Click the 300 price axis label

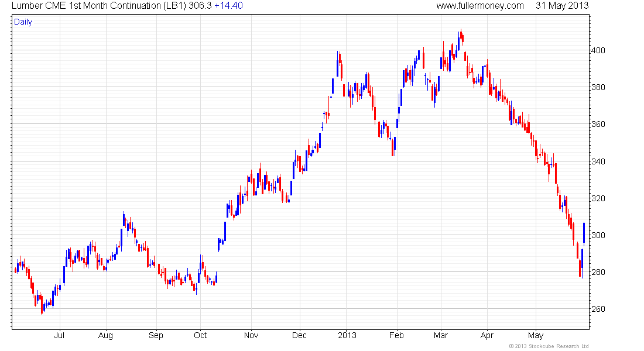(x=598, y=235)
